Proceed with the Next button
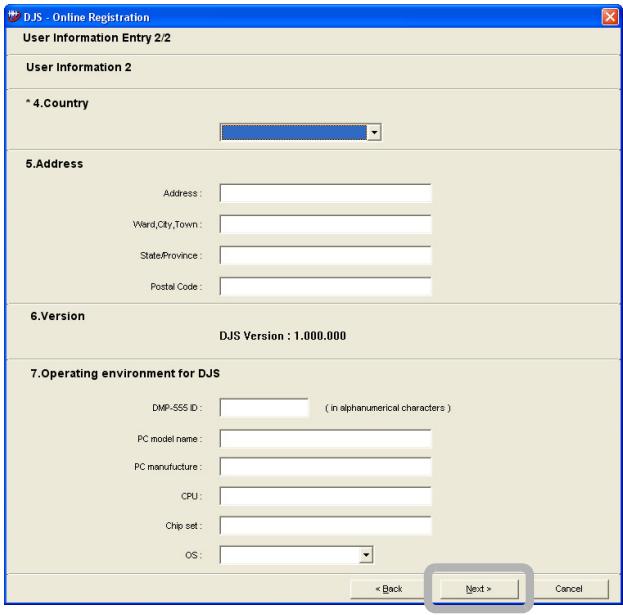The width and height of the screenshot is (623, 615). click(479, 589)
